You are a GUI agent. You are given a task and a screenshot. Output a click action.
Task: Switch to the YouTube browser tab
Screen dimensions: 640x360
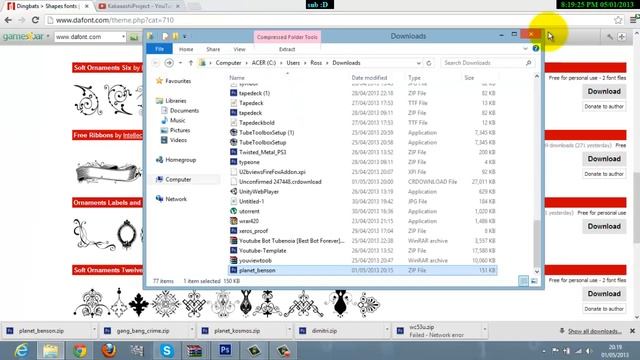click(x=139, y=6)
